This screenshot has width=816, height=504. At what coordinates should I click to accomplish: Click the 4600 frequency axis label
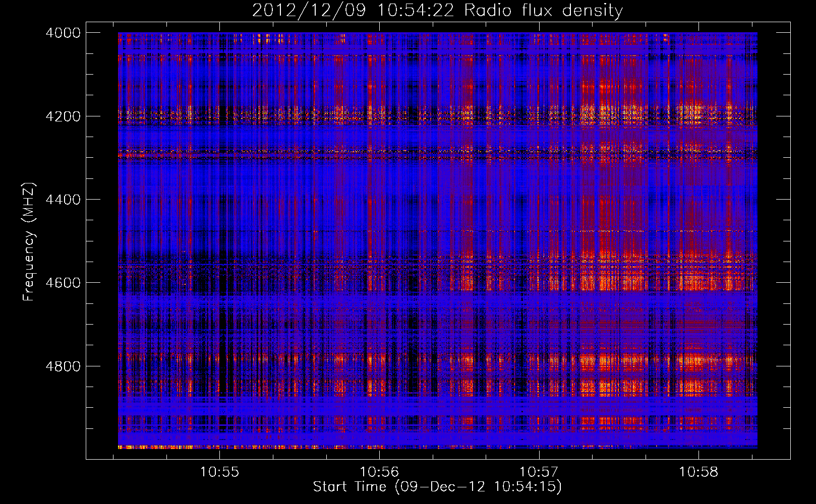63,283
